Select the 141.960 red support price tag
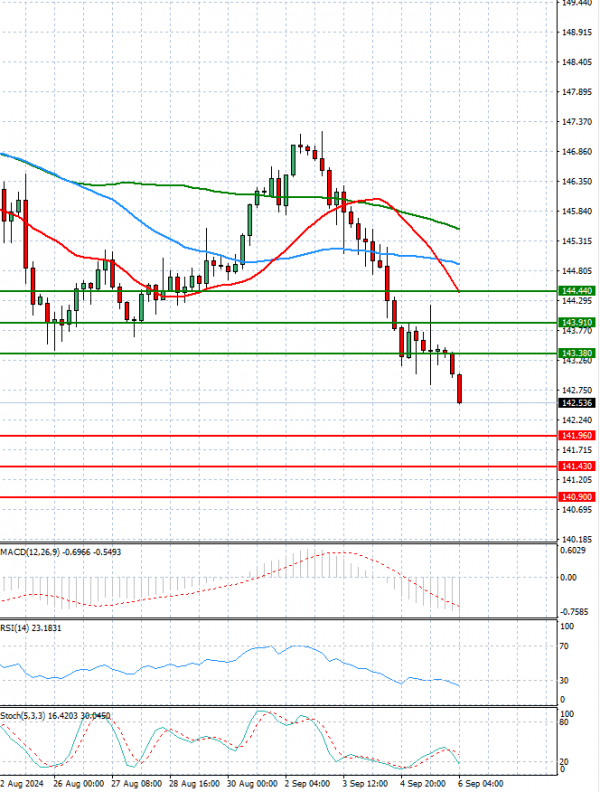This screenshot has width=600, height=792. (575, 436)
